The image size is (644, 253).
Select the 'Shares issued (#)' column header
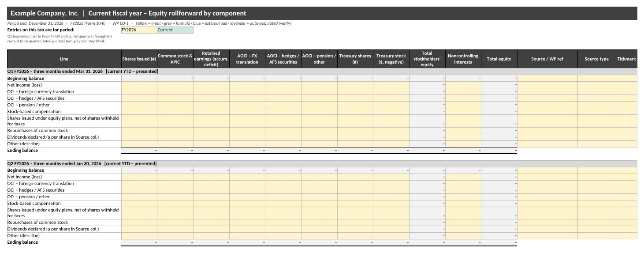tap(139, 59)
